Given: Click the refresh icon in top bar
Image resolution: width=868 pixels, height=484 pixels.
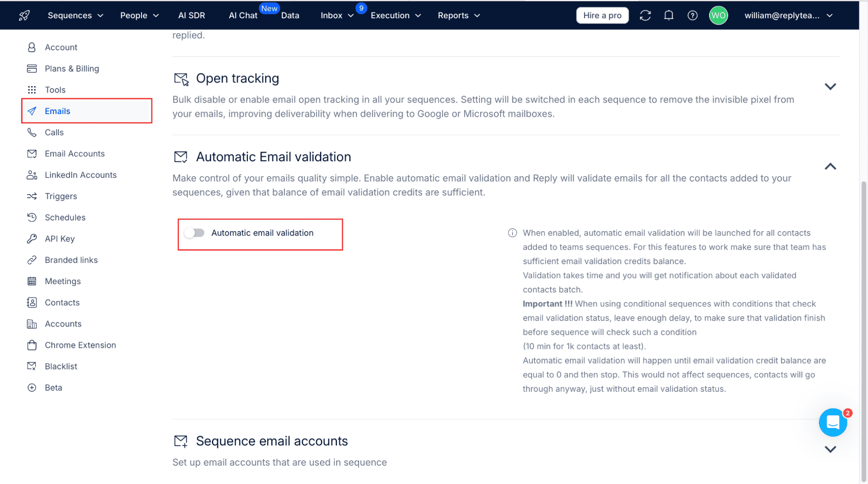Looking at the screenshot, I should click(645, 15).
